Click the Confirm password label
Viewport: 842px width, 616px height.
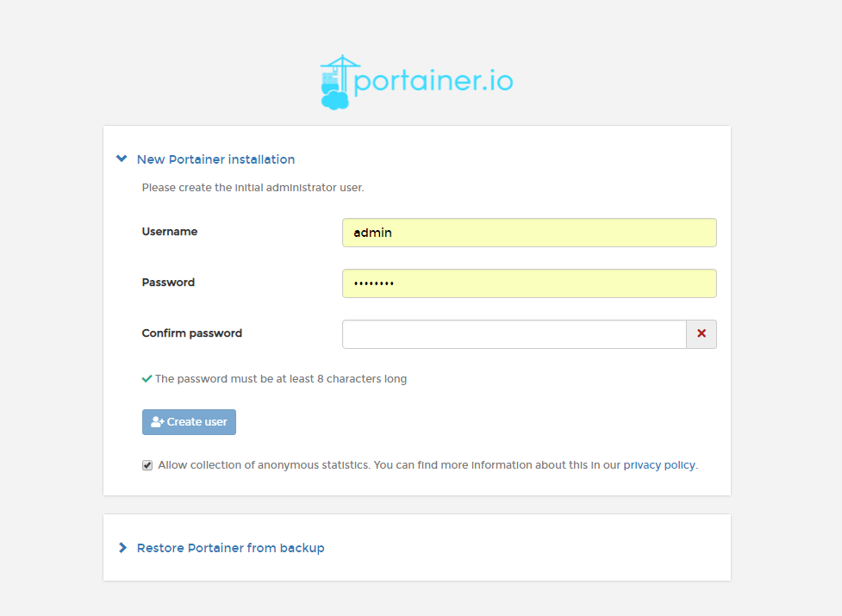[191, 333]
